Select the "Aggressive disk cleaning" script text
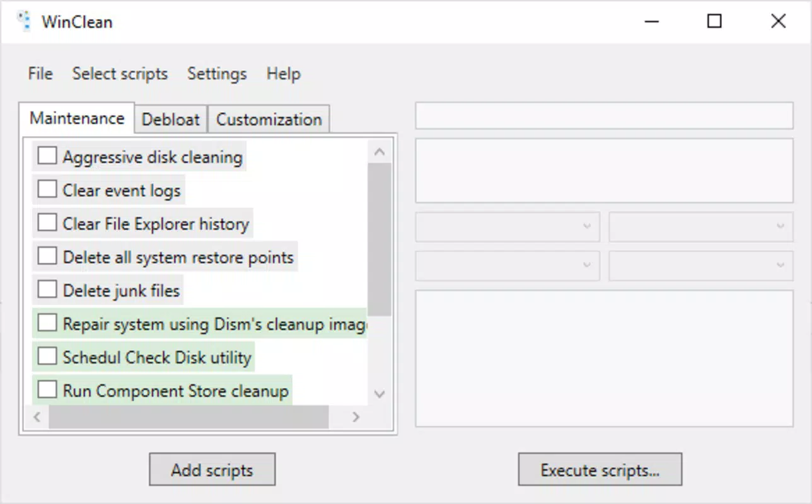The height and width of the screenshot is (504, 812). click(153, 157)
